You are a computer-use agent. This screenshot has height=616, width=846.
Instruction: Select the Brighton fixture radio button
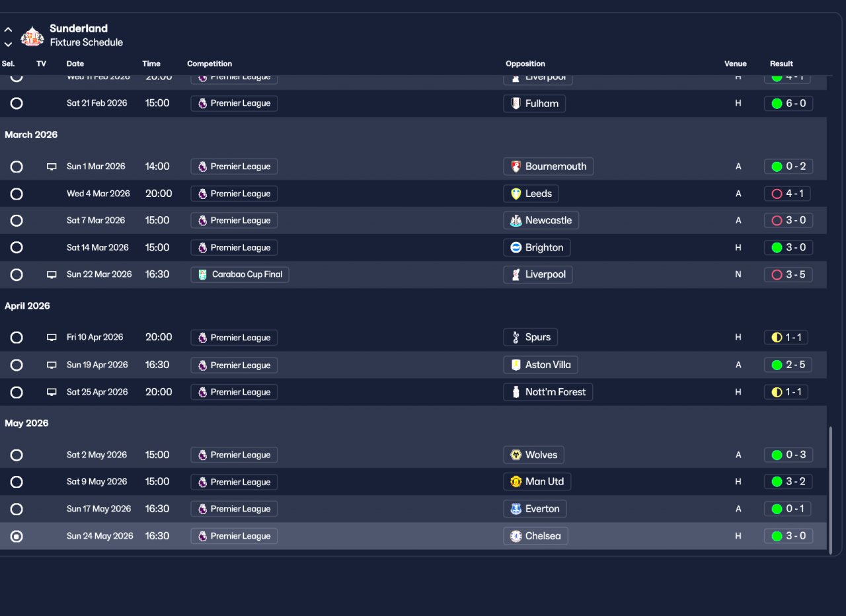click(x=17, y=247)
